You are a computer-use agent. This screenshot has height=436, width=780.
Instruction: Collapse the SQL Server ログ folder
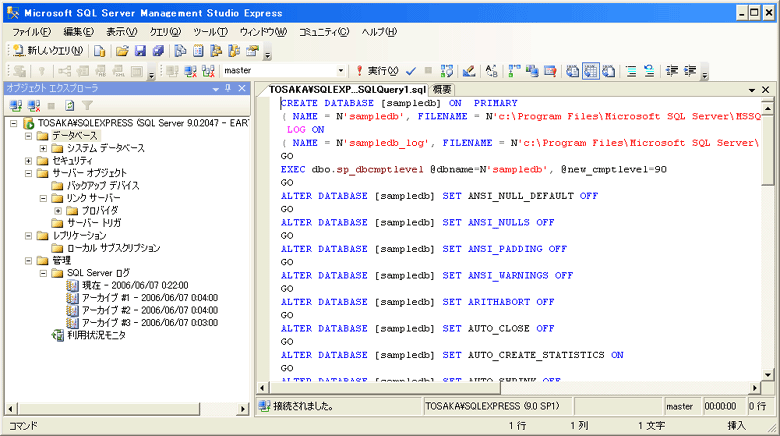coord(43,273)
